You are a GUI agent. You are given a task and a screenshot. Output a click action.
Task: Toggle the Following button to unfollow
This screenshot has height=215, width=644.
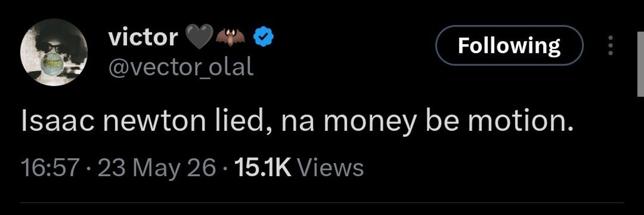tap(509, 45)
